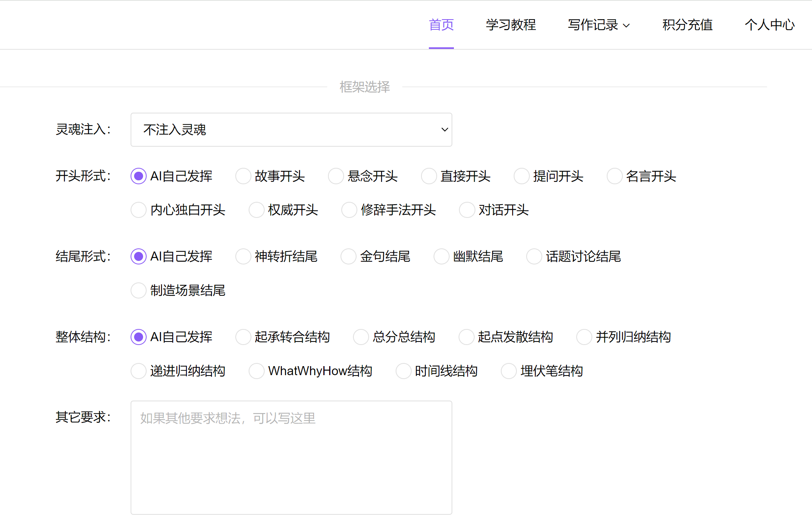Screen dimensions: 812x523
Task: Pick 话题讨论结尾 ending
Action: (x=534, y=257)
